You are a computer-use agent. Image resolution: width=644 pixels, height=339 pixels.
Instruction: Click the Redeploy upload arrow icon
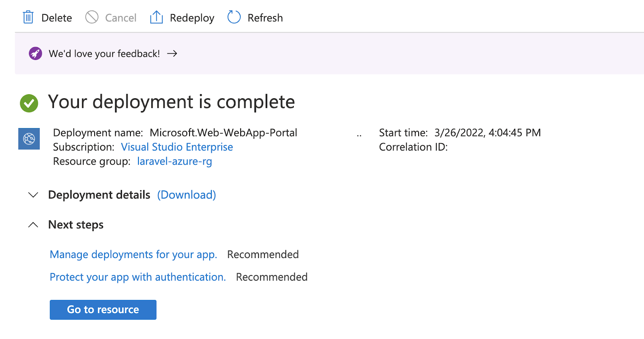point(156,17)
